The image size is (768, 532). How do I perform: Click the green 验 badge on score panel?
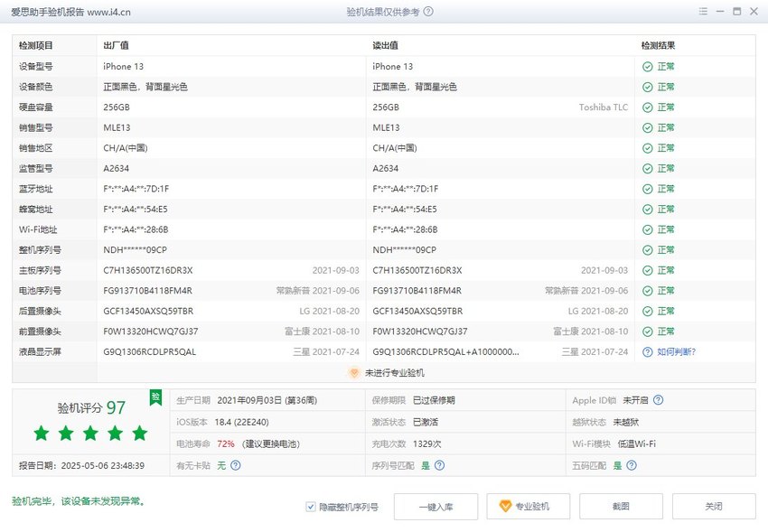tap(155, 397)
